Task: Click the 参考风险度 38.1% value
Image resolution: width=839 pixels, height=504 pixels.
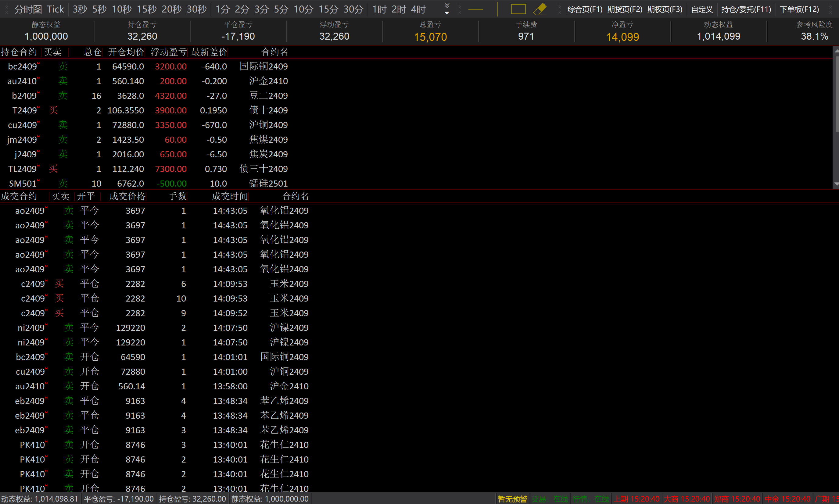Action: click(814, 36)
